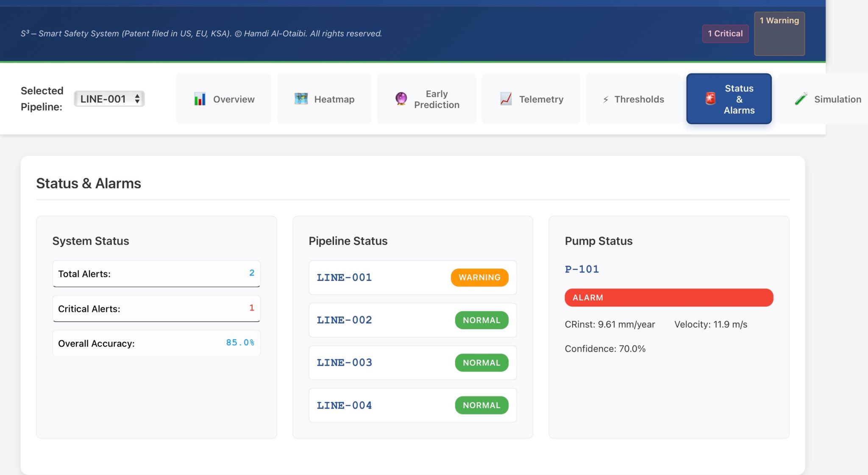Click the Critical Alerts row
This screenshot has width=868, height=475.
tap(156, 309)
